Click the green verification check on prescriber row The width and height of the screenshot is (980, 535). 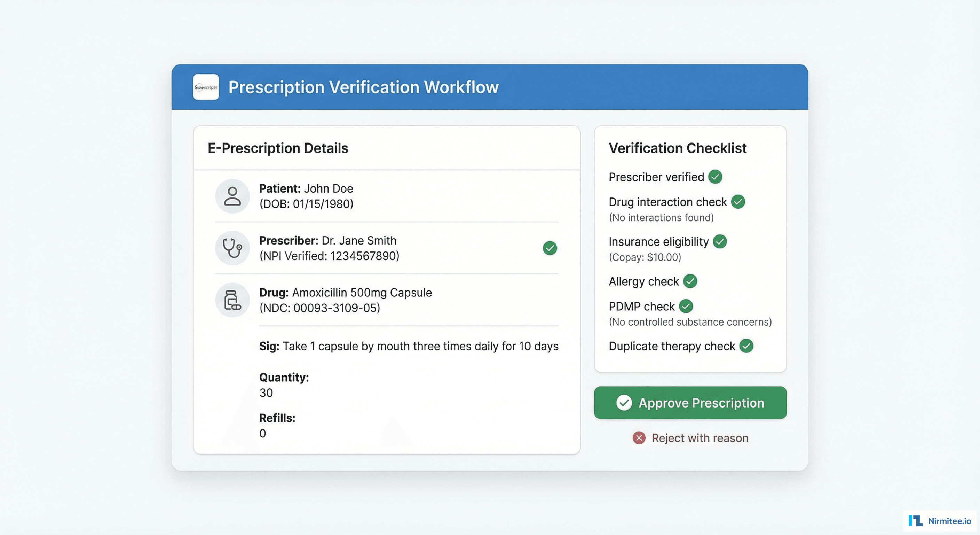point(550,248)
